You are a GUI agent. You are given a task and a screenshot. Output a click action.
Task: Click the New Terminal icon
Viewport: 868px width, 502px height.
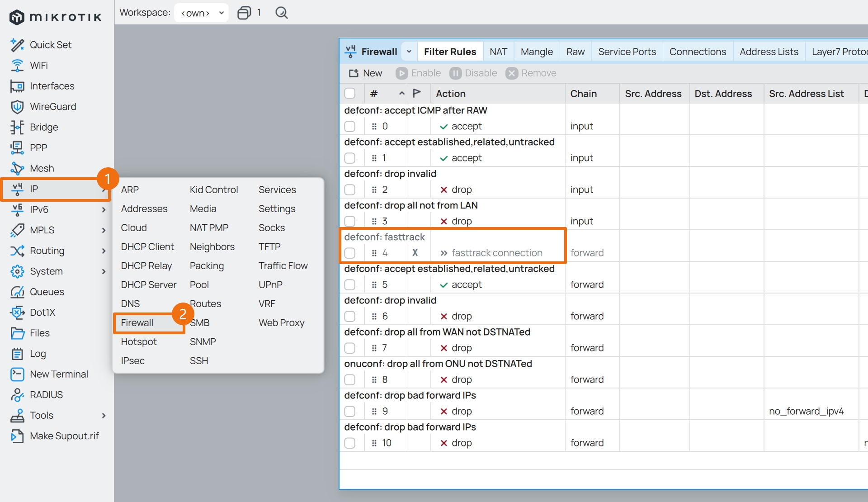pos(17,374)
